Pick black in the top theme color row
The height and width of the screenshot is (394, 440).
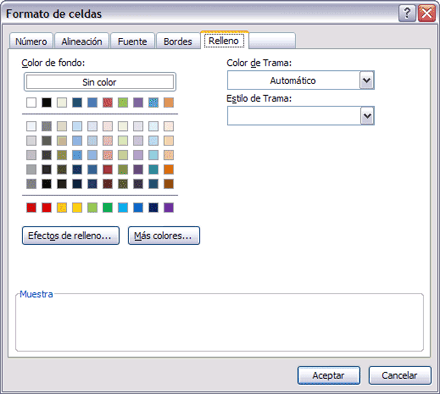click(47, 102)
